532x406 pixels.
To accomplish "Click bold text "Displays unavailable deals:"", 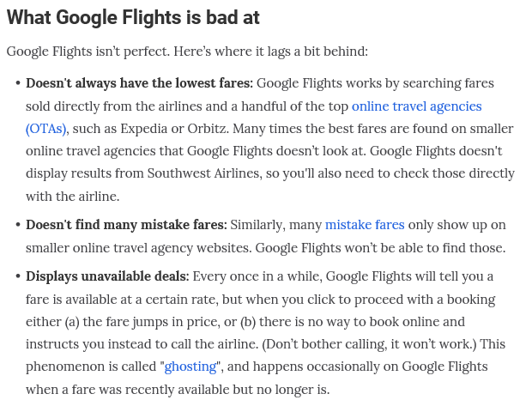I will [107, 276].
